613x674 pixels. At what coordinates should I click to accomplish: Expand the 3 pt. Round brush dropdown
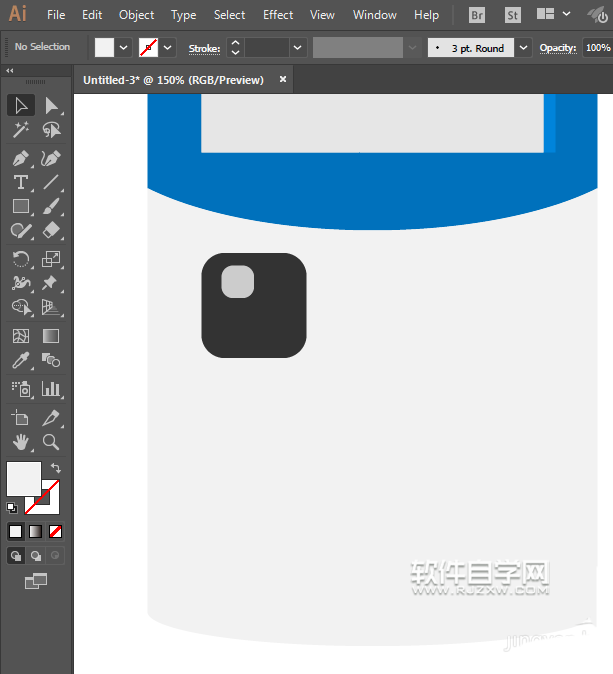(x=523, y=48)
